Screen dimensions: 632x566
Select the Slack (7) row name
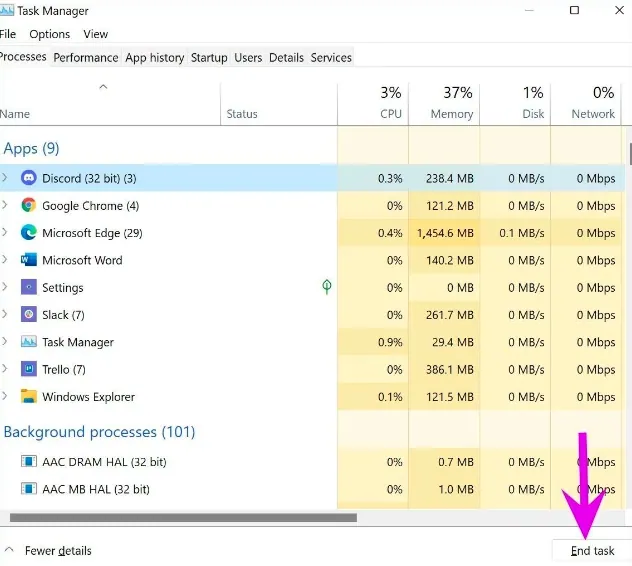click(x=63, y=314)
